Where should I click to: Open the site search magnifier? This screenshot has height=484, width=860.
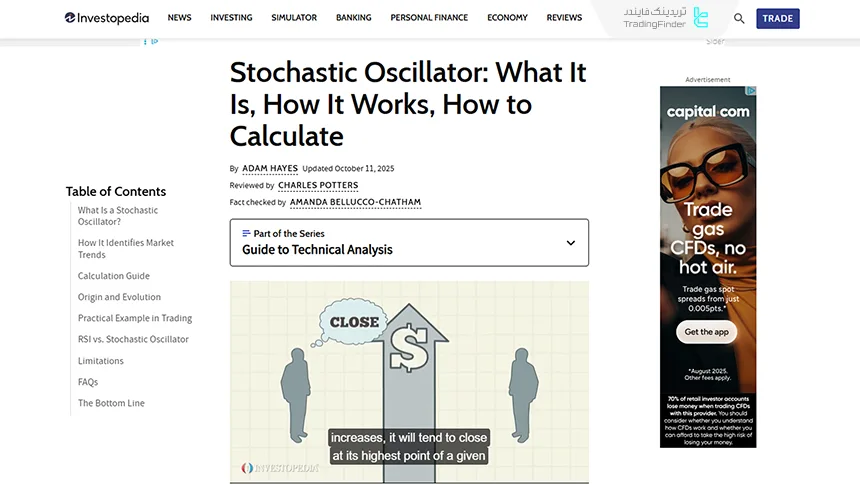coord(739,18)
